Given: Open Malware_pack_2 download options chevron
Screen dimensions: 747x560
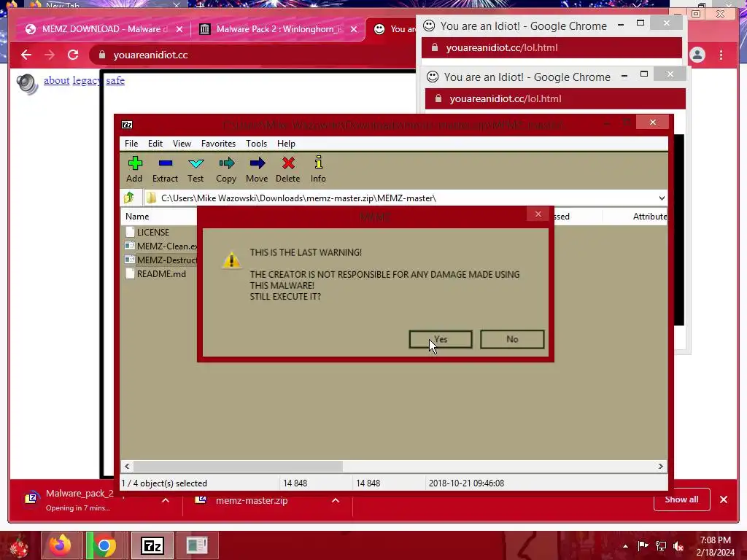Looking at the screenshot, I should (166, 500).
